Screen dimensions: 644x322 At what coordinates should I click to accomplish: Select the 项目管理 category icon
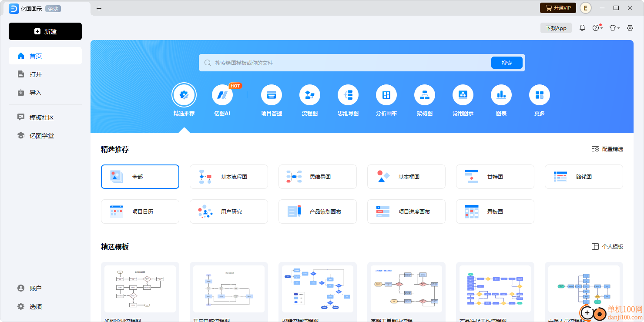[272, 95]
